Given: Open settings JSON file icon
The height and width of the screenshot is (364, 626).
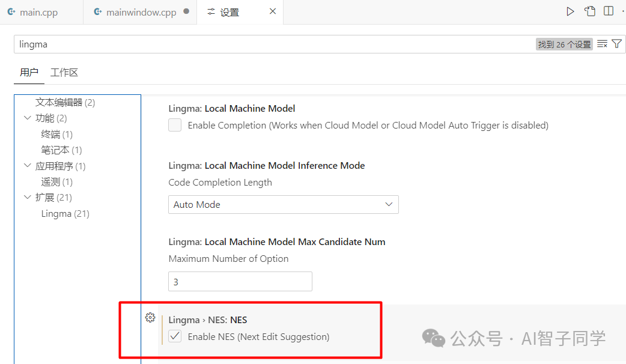Looking at the screenshot, I should (x=590, y=11).
